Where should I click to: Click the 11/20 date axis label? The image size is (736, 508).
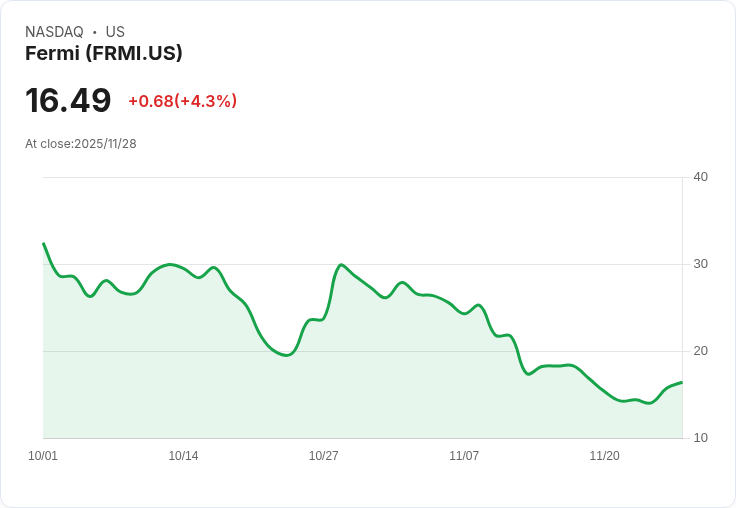point(604,456)
